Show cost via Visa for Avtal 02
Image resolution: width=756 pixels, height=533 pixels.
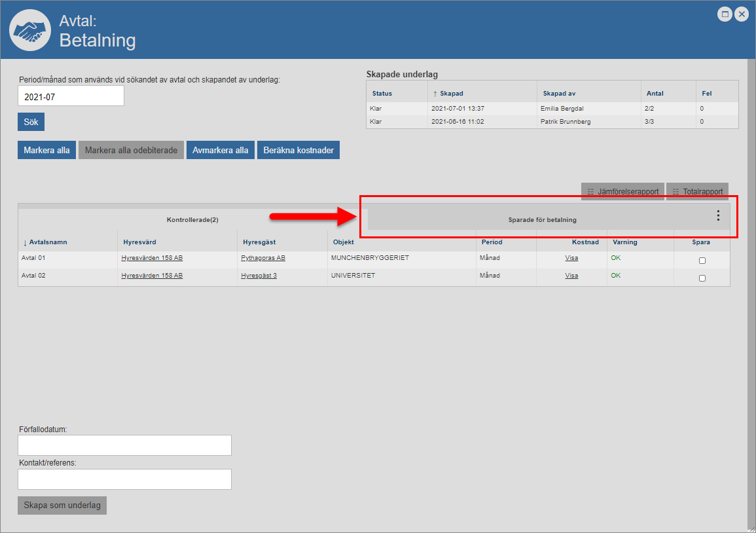571,276
